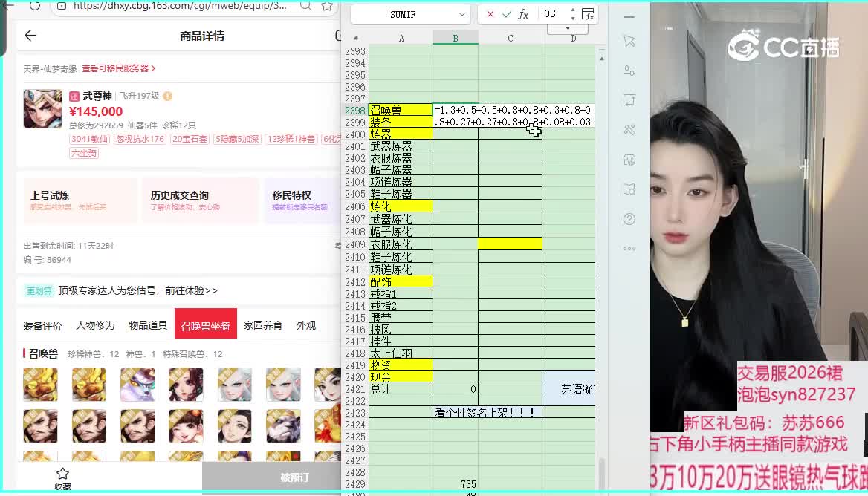This screenshot has width=868, height=496.
Task: Collapse the side panel with the minus icon
Action: (x=629, y=17)
